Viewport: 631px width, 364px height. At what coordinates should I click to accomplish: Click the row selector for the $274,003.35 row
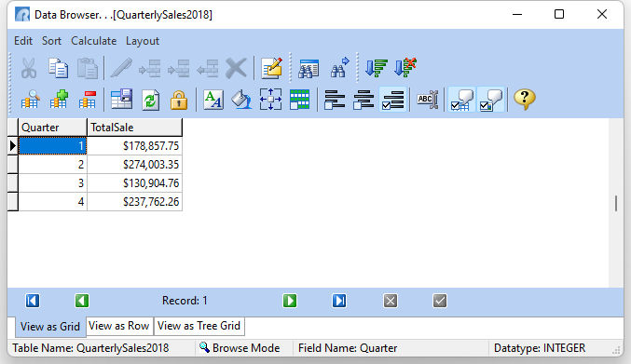click(12, 165)
